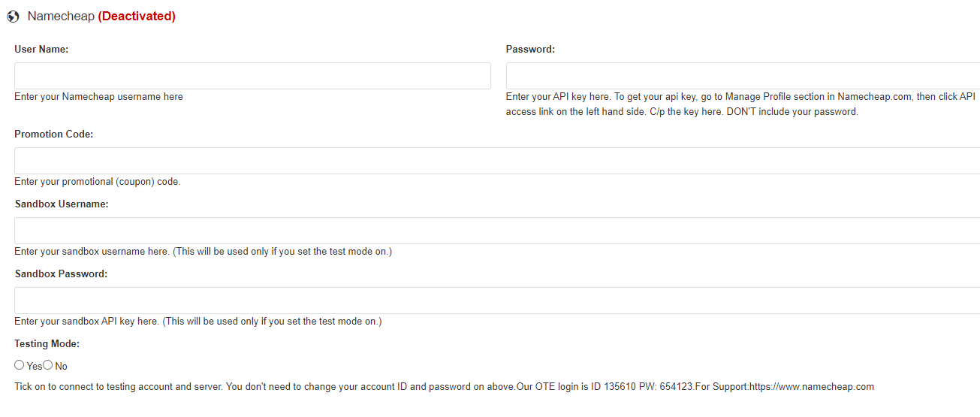Click the promotional coupon code hint text

(x=98, y=181)
